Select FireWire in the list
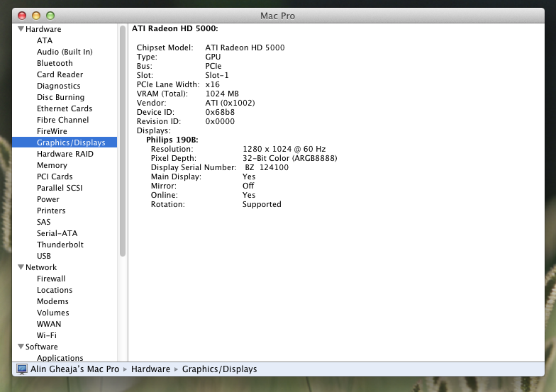The image size is (556, 392). point(52,131)
